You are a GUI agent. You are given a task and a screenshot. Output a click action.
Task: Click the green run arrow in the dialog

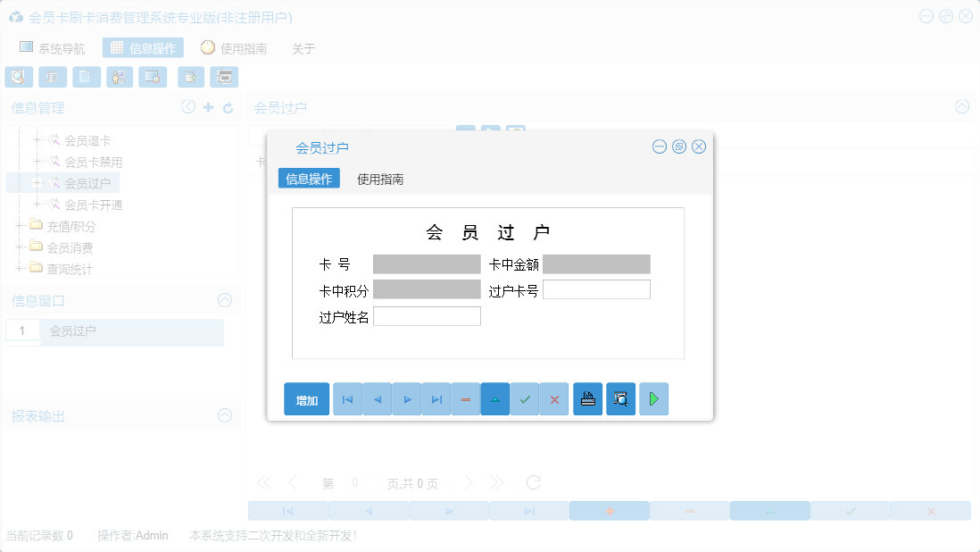(653, 399)
